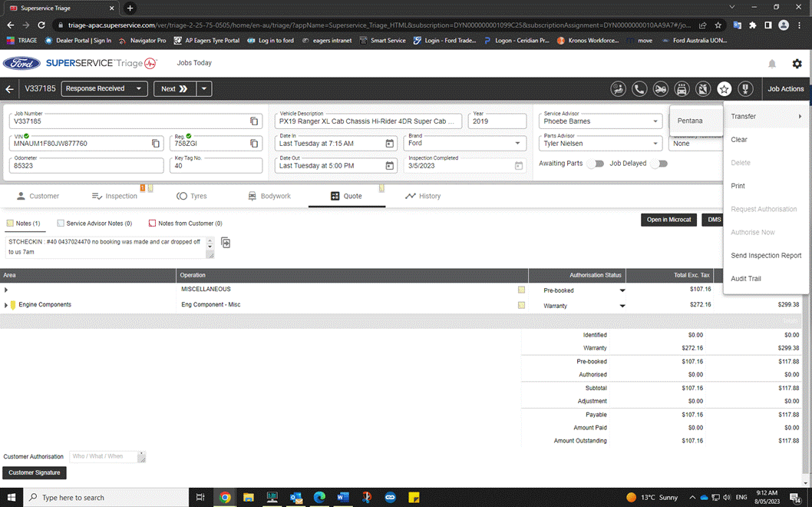
Task: Select Clear from Job Actions
Action: pyautogui.click(x=766, y=140)
